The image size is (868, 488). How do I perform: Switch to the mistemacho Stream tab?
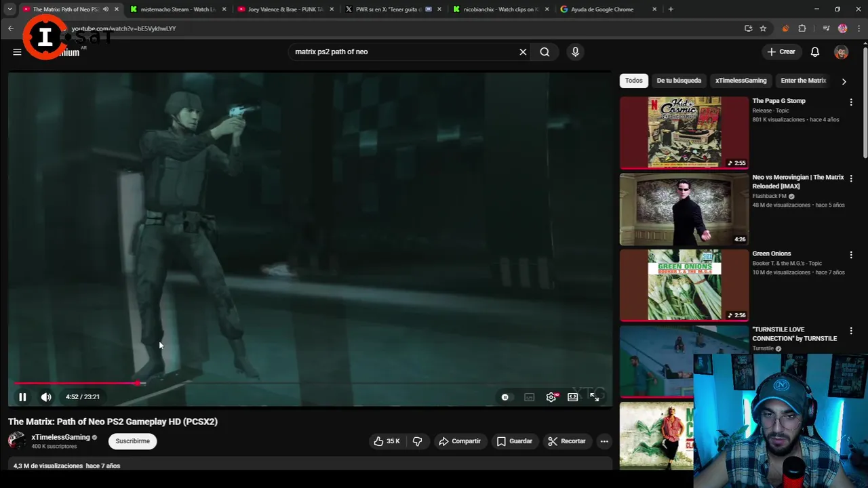(x=178, y=9)
